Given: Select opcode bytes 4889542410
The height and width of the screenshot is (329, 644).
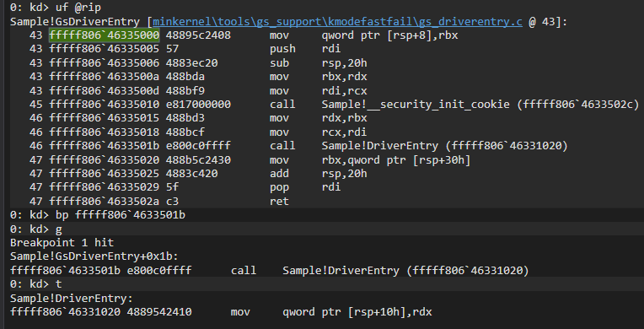Looking at the screenshot, I should 159,312.
